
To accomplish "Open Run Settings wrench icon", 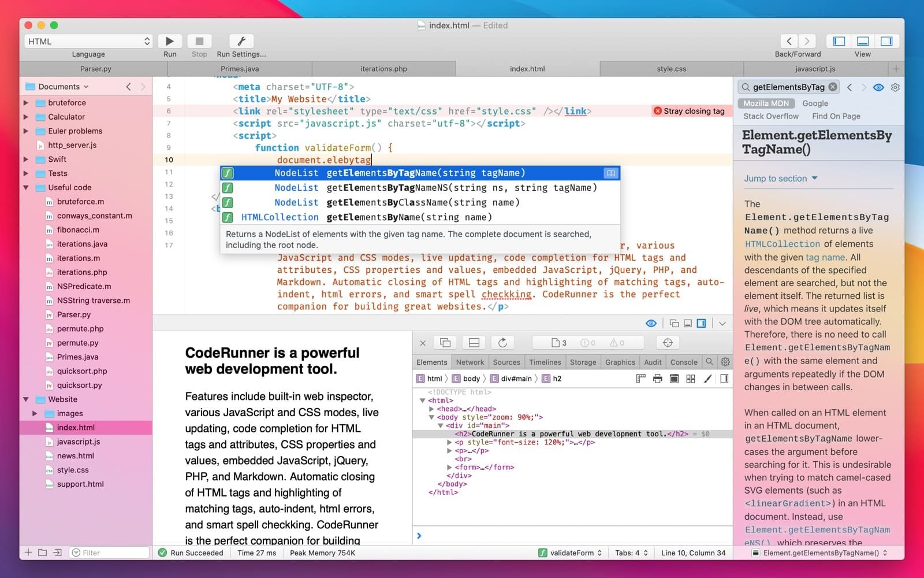I will (x=241, y=41).
